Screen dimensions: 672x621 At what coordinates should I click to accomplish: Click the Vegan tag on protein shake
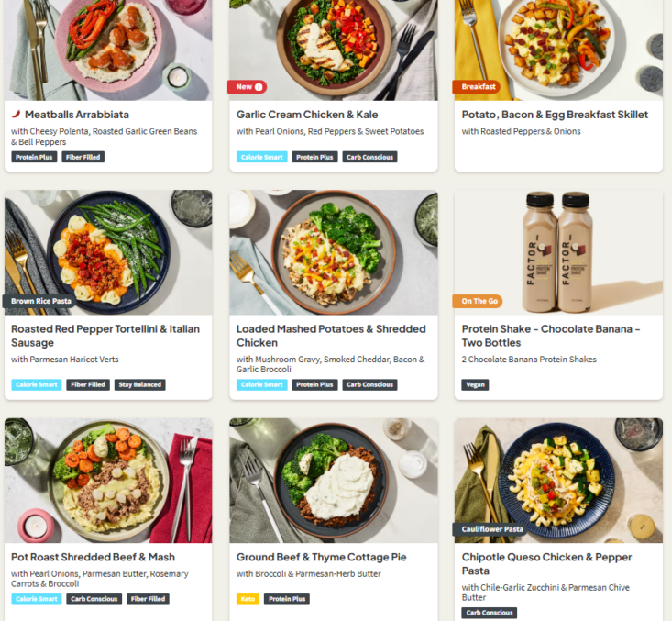(x=475, y=384)
